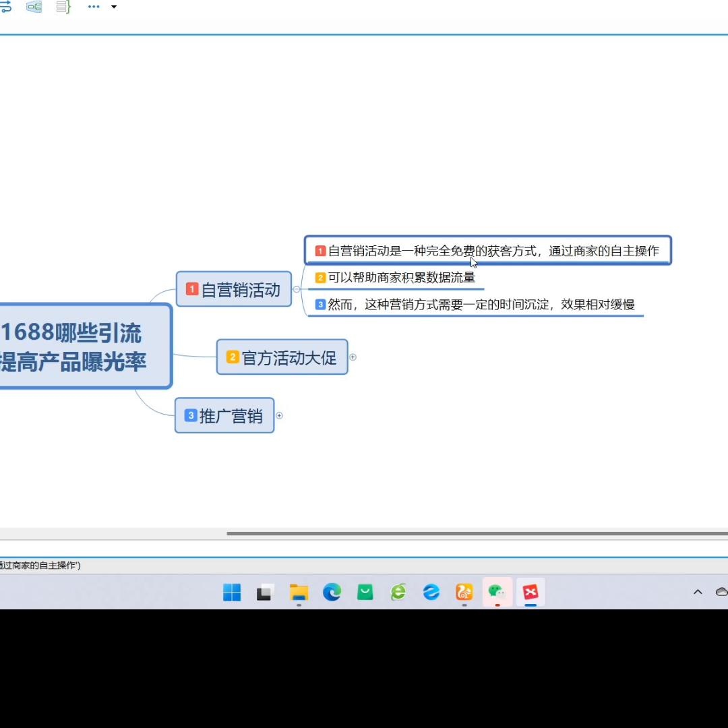
Task: Select the 推广营销 topic node
Action: 224,415
